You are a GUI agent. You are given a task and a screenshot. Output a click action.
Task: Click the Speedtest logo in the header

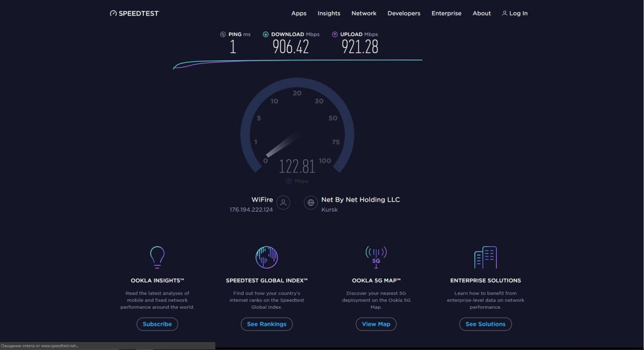click(x=134, y=13)
